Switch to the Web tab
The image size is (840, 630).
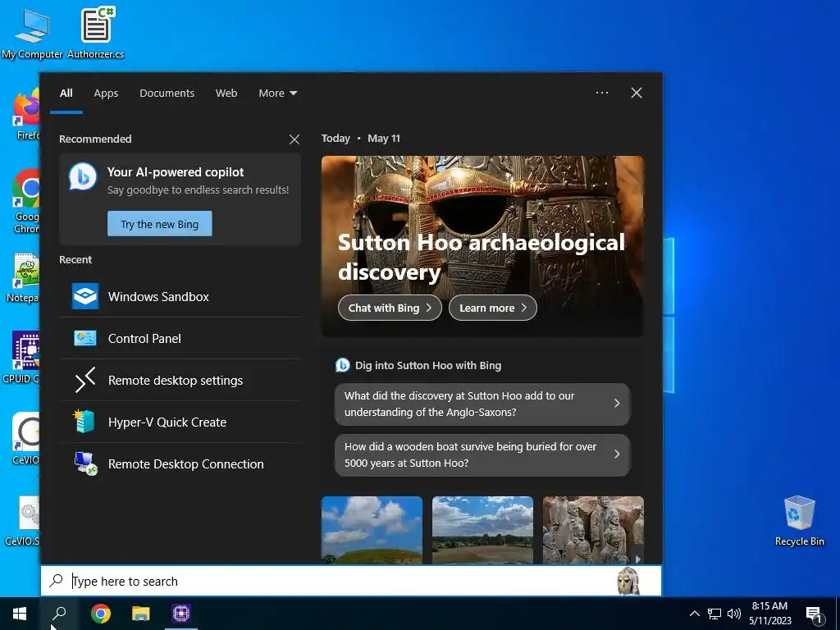point(226,94)
